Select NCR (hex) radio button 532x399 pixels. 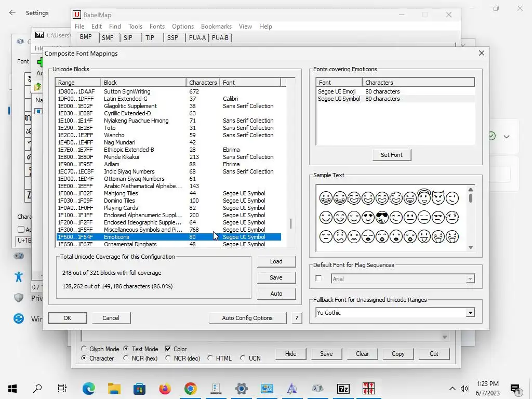tap(126, 358)
